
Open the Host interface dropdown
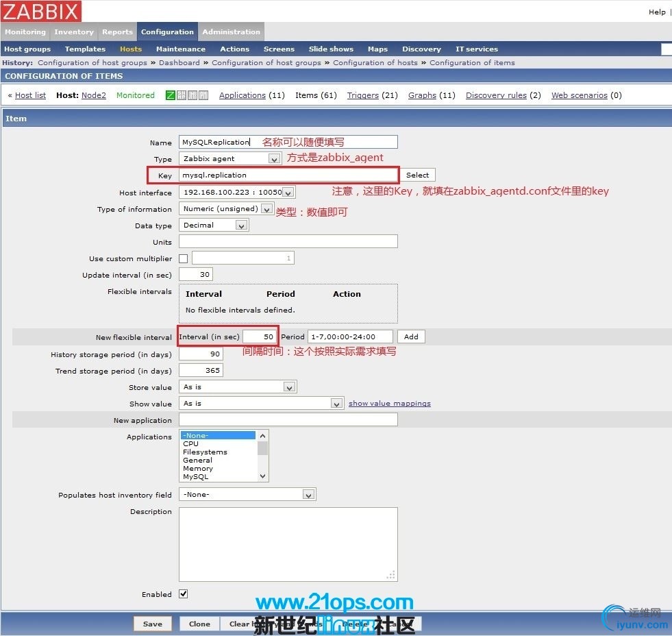click(x=237, y=192)
